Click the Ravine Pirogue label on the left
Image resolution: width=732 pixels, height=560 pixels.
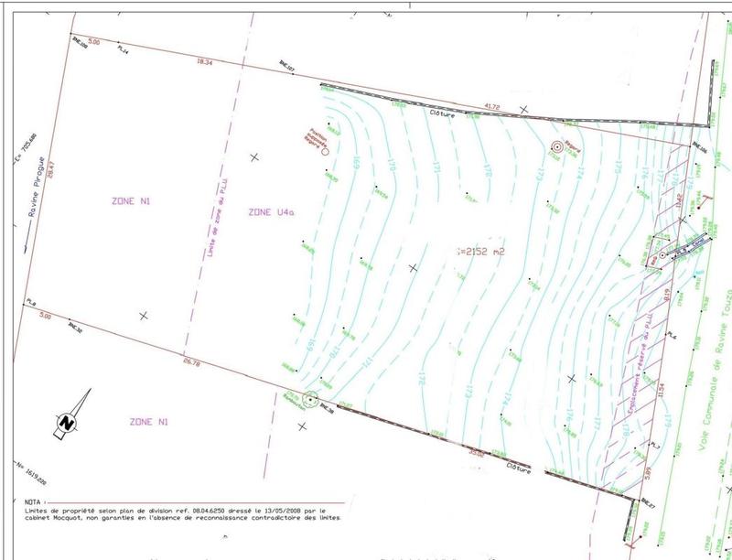click(x=33, y=179)
